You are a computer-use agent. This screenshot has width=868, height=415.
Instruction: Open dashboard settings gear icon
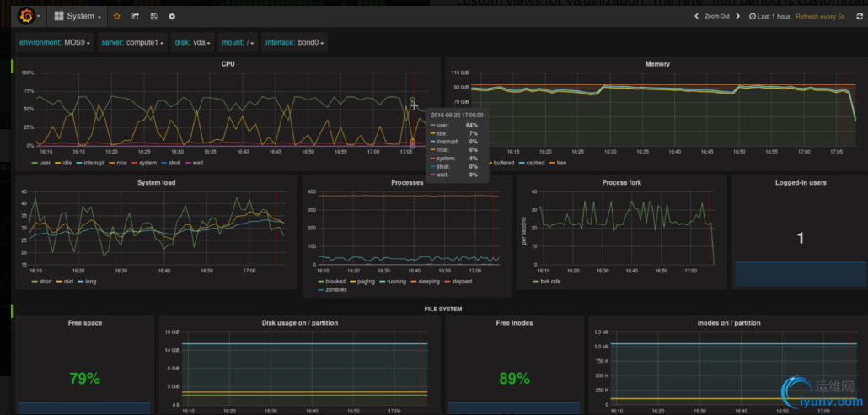172,16
